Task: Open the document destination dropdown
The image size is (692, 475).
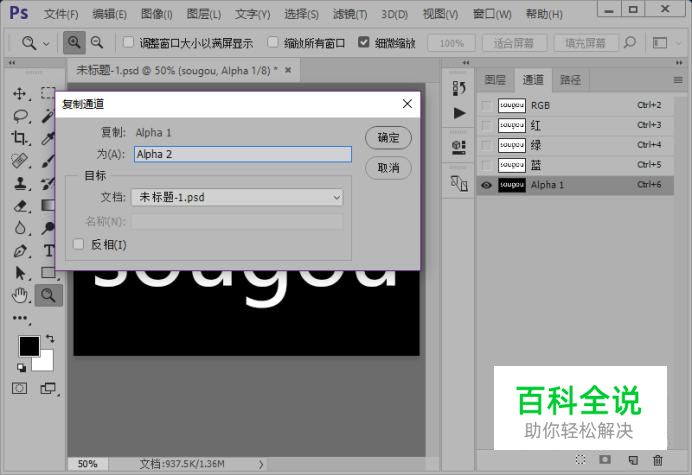Action: click(x=237, y=197)
